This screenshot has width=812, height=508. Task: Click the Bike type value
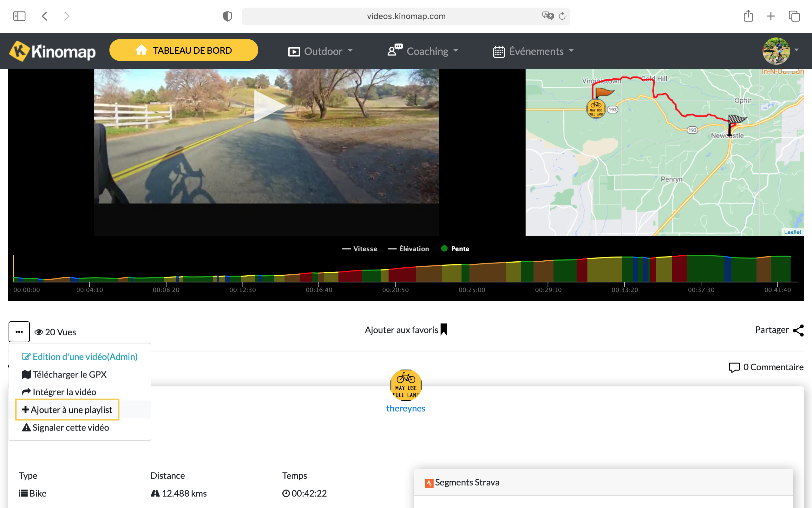tap(33, 493)
